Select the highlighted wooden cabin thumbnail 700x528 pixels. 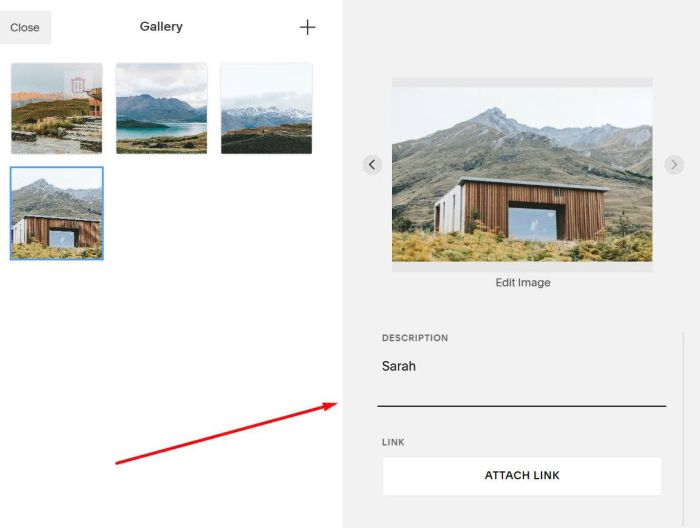click(57, 213)
